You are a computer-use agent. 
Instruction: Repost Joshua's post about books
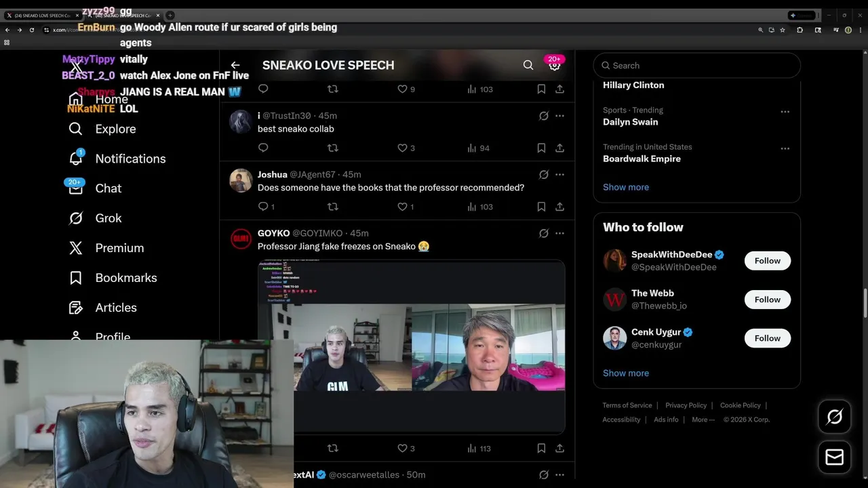(333, 207)
